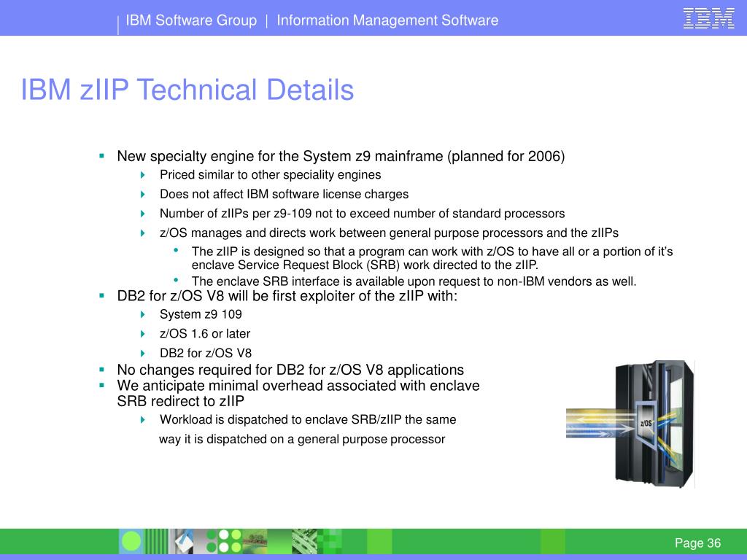Select the slide title 'IBM zIIP Technical Details'
Image resolution: width=747 pixels, height=560 pixels.
[x=187, y=90]
